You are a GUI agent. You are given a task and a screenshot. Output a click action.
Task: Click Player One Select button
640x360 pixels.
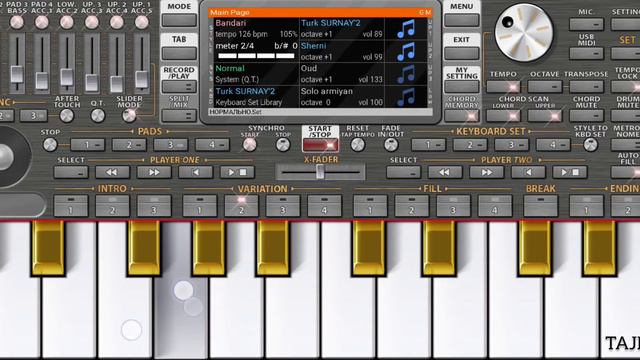71,172
